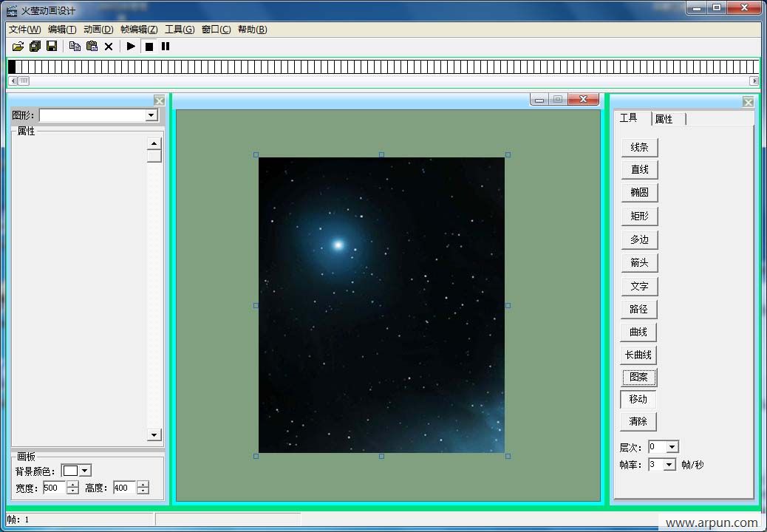Pause the animation playback
767x532 pixels.
[166, 47]
